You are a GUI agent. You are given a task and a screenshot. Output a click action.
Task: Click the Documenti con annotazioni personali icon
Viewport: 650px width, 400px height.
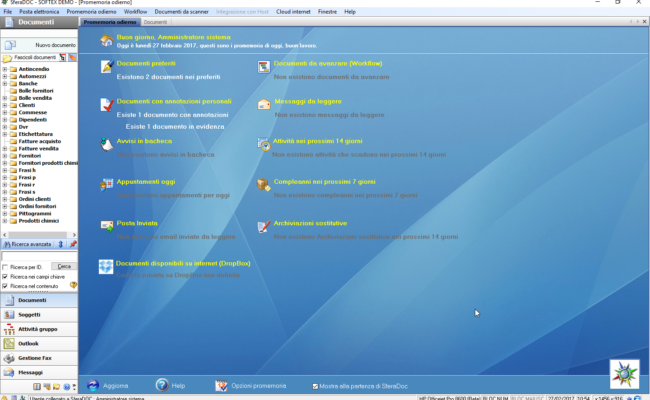[107, 104]
